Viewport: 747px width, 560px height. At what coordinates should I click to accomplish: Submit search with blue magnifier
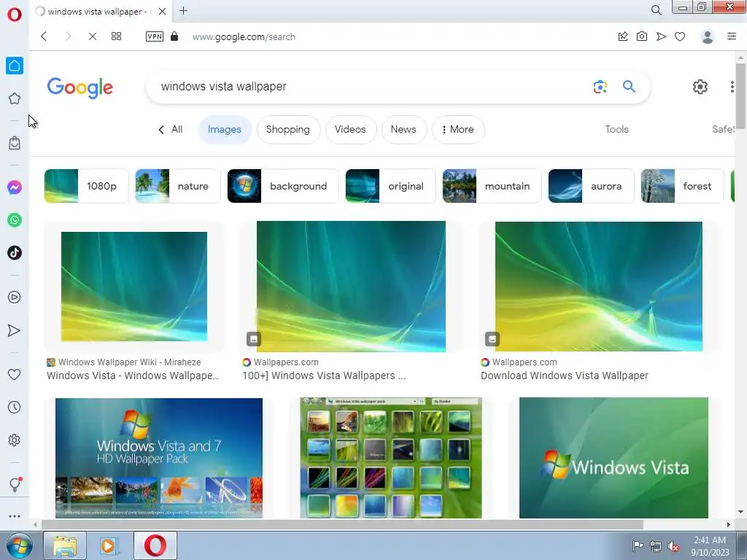click(630, 86)
